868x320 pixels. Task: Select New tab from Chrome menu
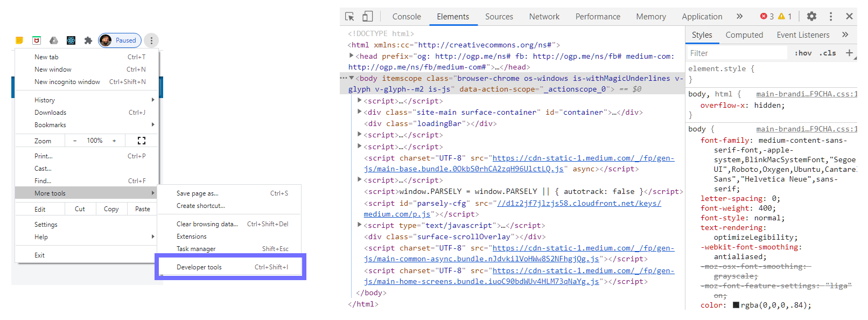tap(87, 57)
